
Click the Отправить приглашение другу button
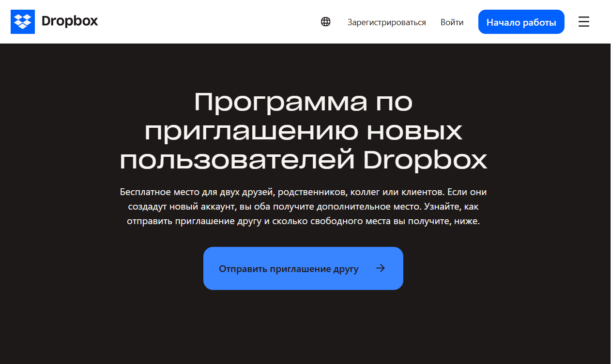pos(303,269)
